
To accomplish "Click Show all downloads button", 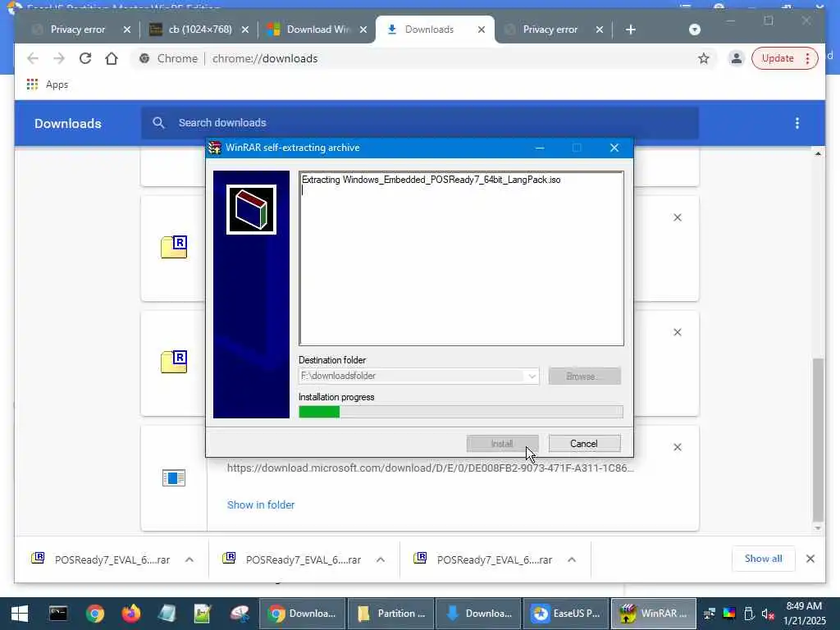I will 764,559.
